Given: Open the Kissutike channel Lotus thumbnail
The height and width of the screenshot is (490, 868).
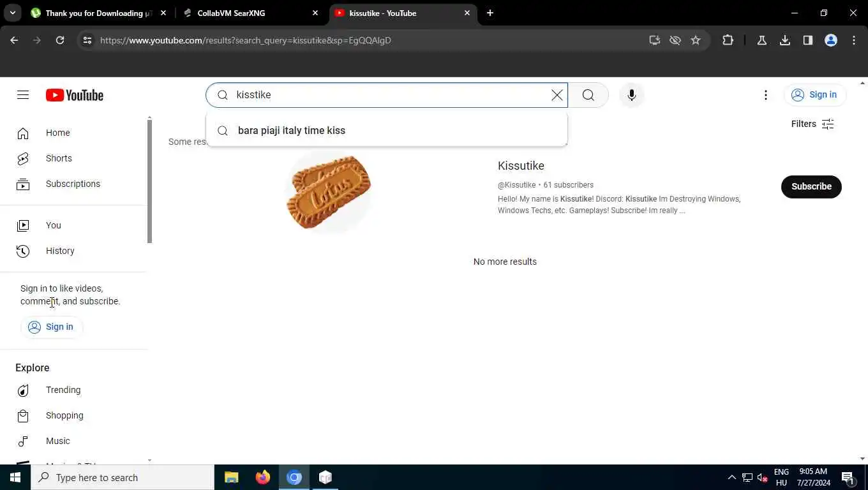Looking at the screenshot, I should pyautogui.click(x=329, y=192).
